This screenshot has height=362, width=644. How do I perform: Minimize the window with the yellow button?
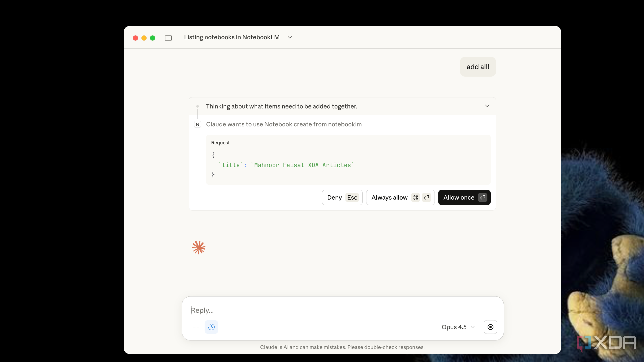144,38
